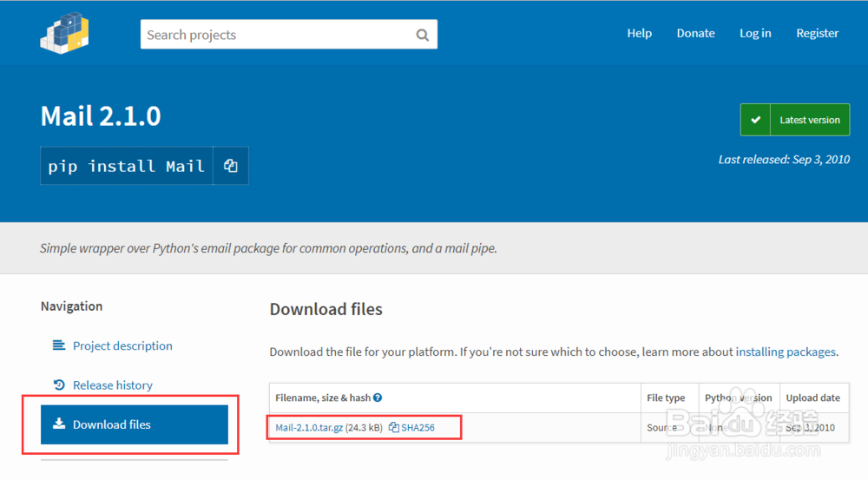Open the Project description section
This screenshot has height=480, width=868.
(122, 345)
